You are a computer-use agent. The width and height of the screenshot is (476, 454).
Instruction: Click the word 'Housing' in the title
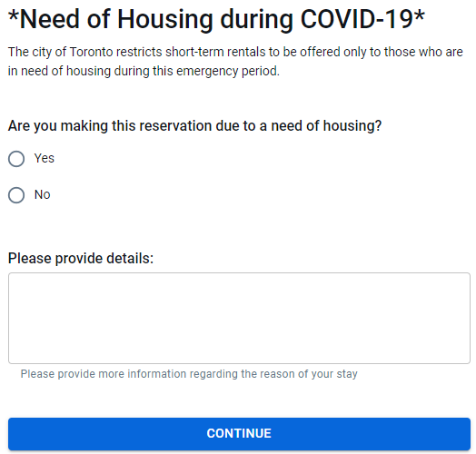click(165, 20)
